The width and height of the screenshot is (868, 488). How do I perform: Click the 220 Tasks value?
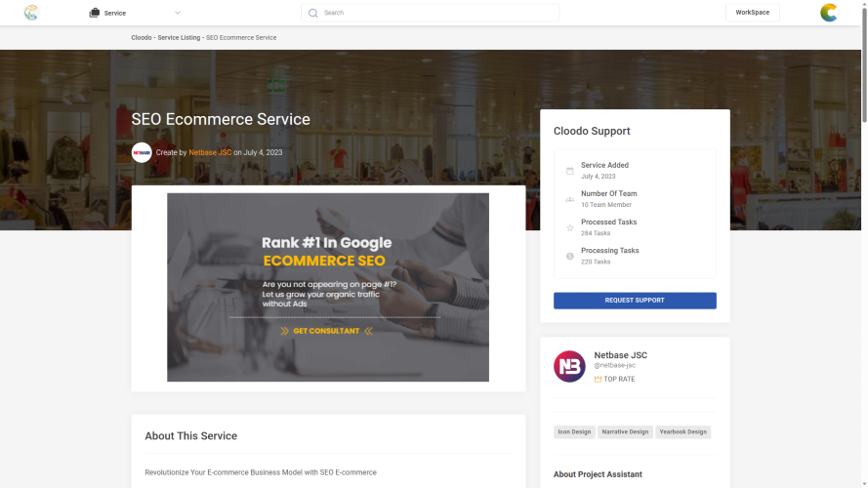(x=596, y=262)
